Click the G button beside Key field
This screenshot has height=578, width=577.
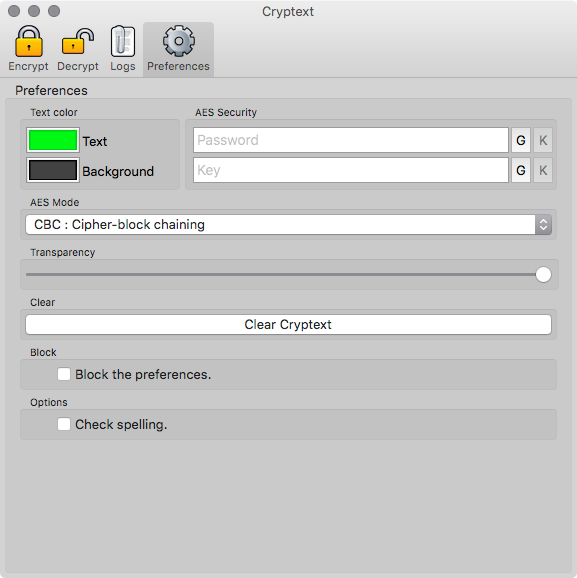click(x=521, y=170)
